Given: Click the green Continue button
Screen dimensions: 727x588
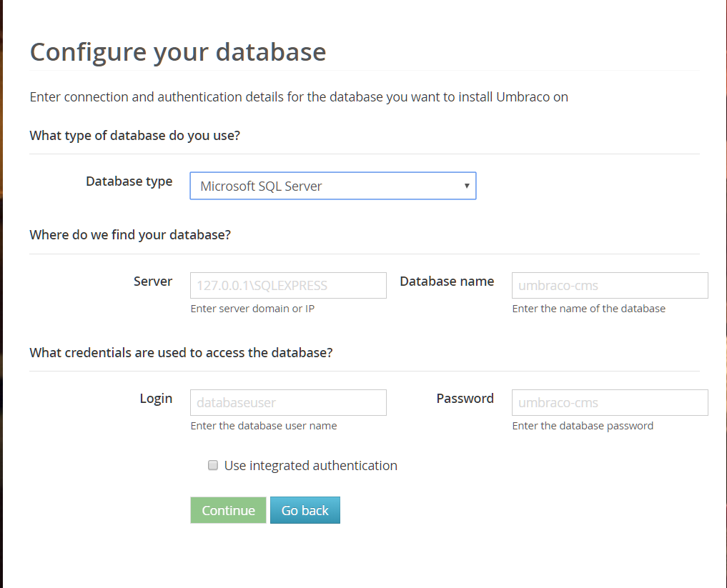Looking at the screenshot, I should (x=228, y=510).
